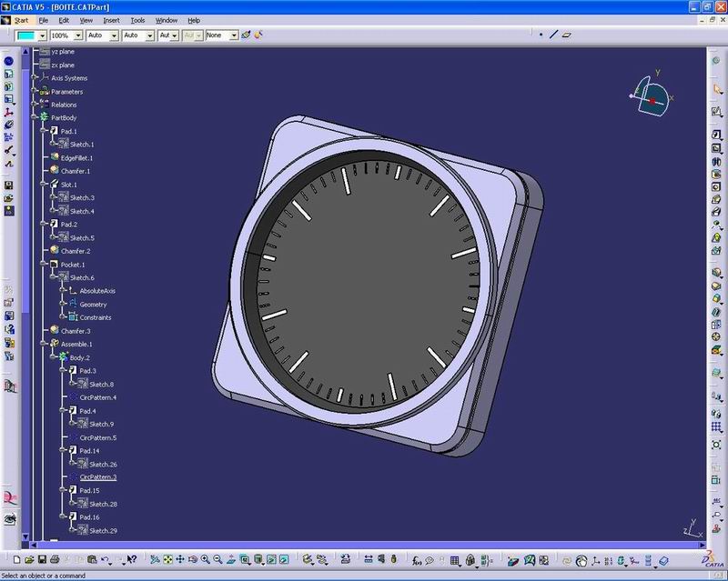The width and height of the screenshot is (728, 581).
Task: Click the Fly mode icon
Action: (x=155, y=560)
